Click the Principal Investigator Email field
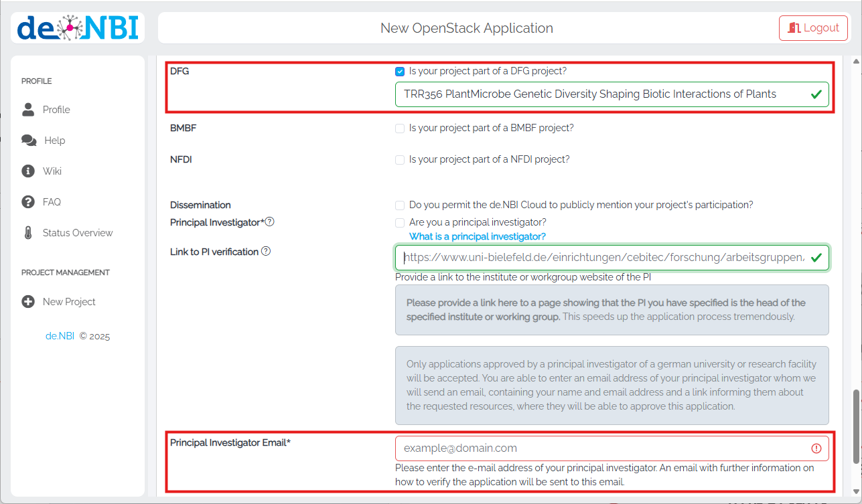This screenshot has width=862, height=504. (x=612, y=448)
